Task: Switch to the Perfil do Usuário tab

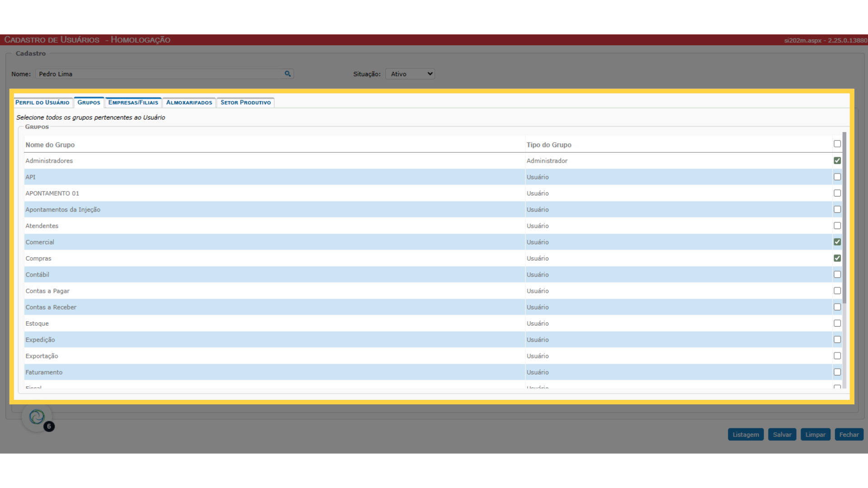Action: click(x=42, y=103)
